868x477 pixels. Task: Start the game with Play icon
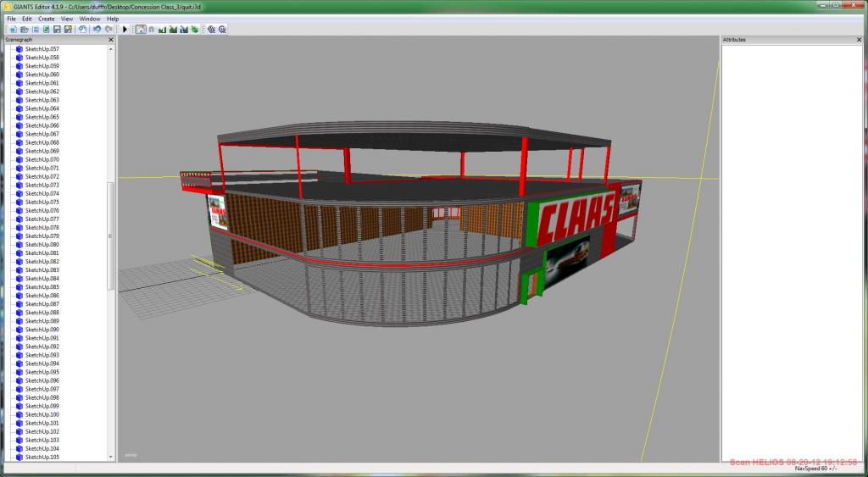click(x=125, y=30)
